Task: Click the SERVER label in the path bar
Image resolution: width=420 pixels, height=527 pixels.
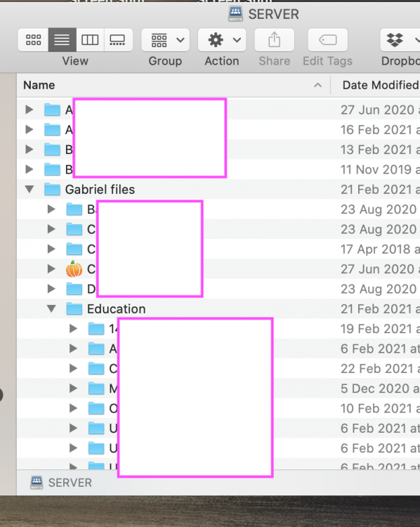Action: [x=70, y=483]
